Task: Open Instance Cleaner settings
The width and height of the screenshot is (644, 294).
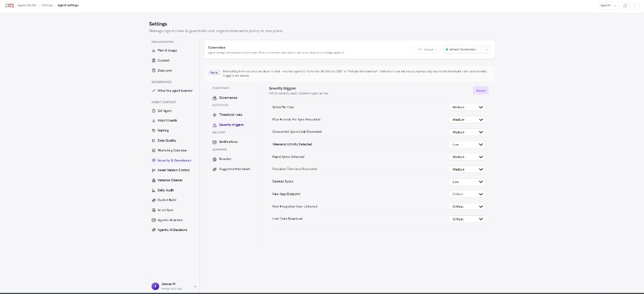Action: 167,180
